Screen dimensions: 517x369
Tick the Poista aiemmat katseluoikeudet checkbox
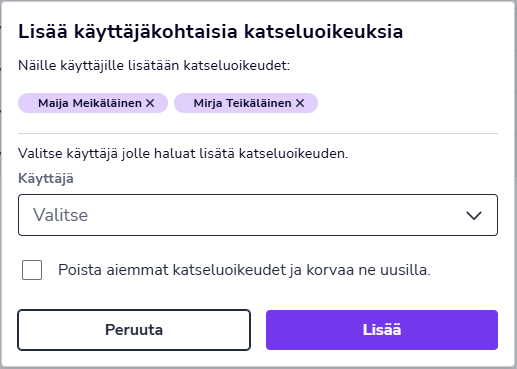click(32, 270)
